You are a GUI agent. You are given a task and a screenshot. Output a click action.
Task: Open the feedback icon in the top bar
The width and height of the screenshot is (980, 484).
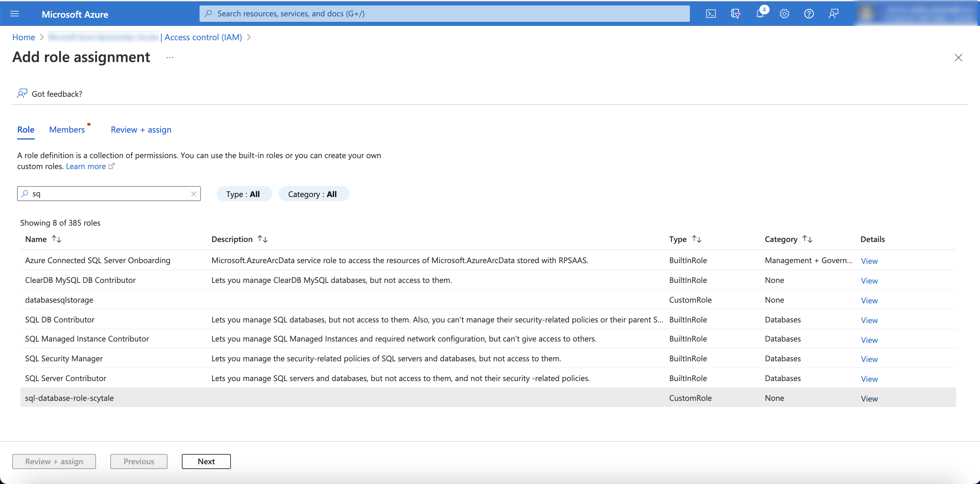(833, 14)
